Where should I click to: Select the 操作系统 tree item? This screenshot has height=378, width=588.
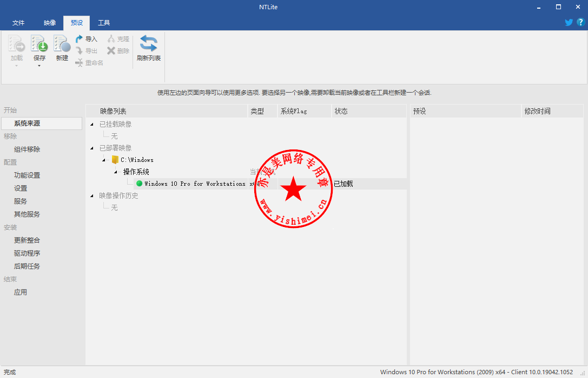[136, 172]
